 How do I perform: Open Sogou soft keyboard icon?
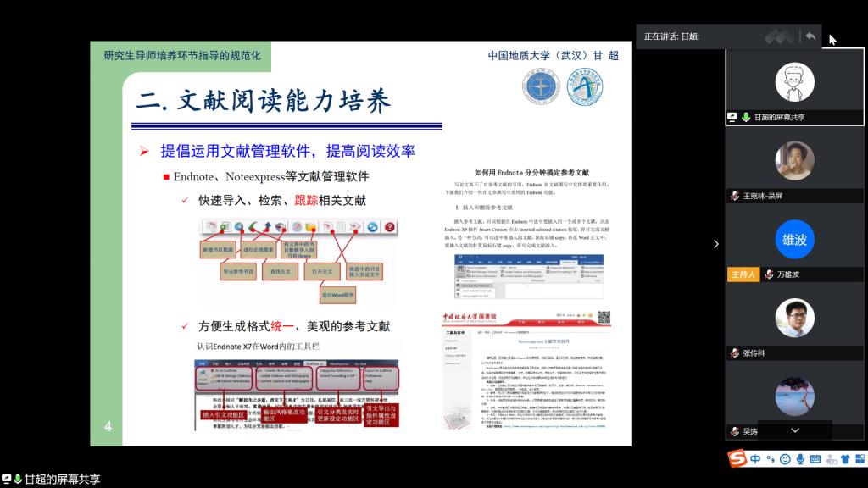tap(815, 459)
